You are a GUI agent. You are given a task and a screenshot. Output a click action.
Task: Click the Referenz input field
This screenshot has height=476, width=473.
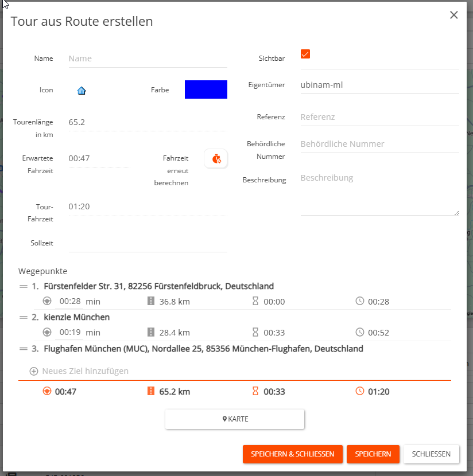(379, 117)
